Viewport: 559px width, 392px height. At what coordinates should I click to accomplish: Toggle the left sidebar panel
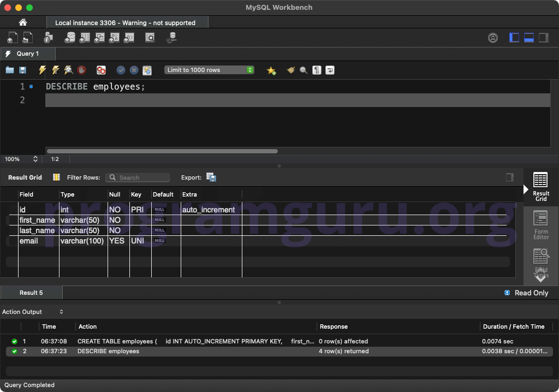point(514,38)
